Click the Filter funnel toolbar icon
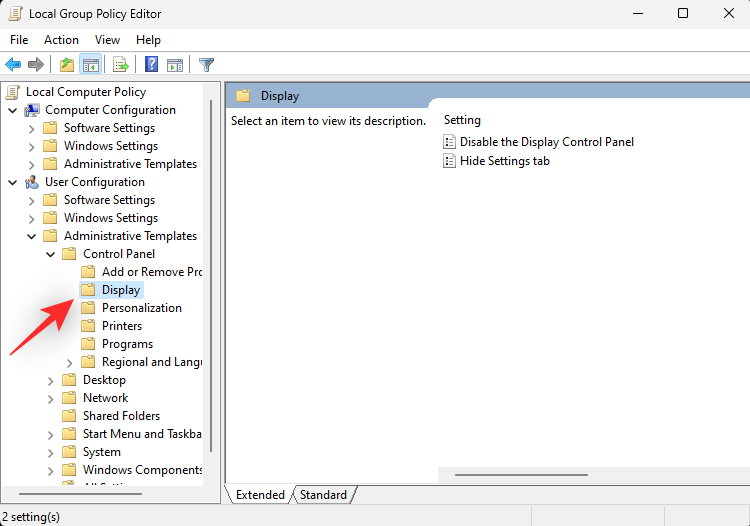 coord(207,65)
